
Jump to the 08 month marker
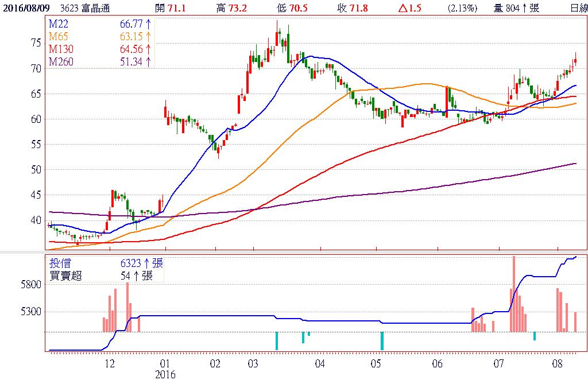tap(557, 364)
